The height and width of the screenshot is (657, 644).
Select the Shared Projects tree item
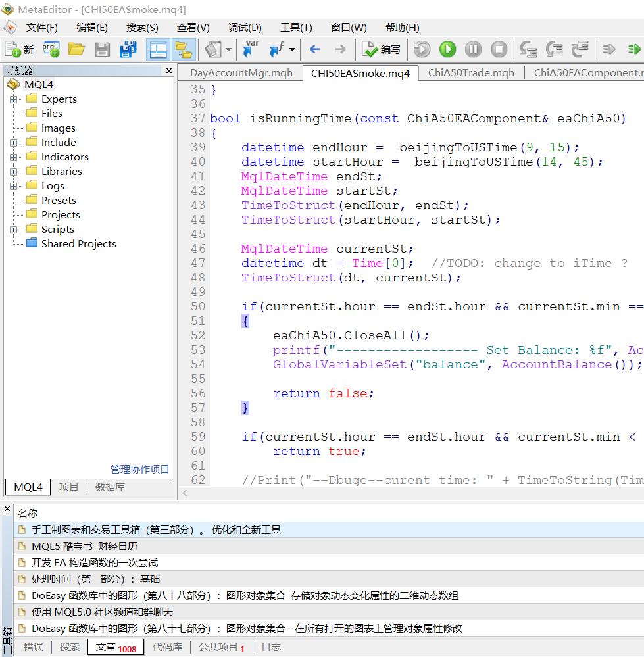coord(78,243)
